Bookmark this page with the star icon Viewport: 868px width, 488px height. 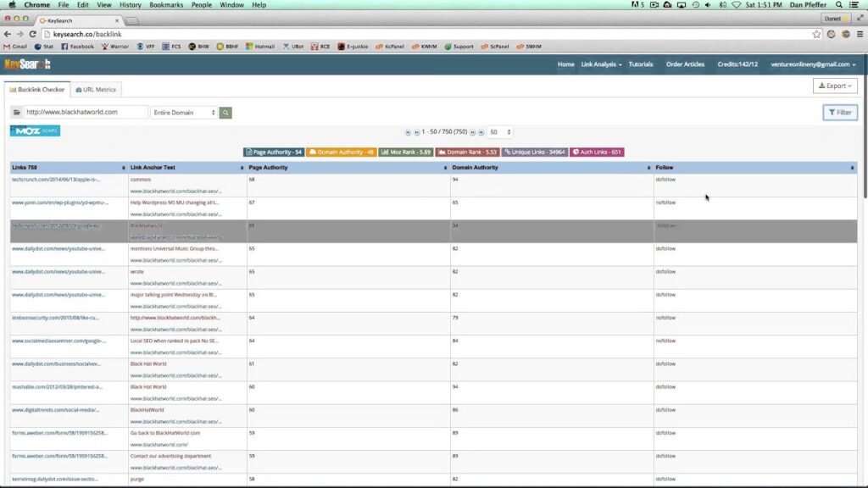click(816, 34)
